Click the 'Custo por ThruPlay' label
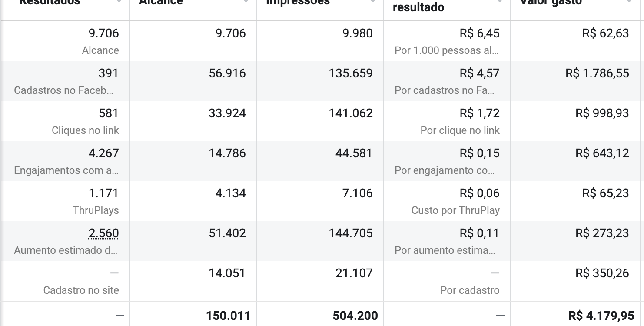Screen dimensions: 644x326 (x=455, y=210)
